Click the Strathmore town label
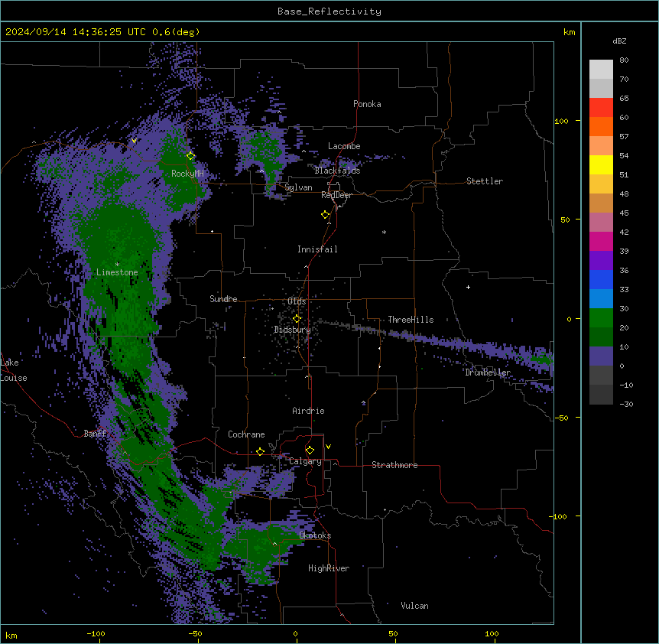This screenshot has height=644, width=659. pos(394,465)
